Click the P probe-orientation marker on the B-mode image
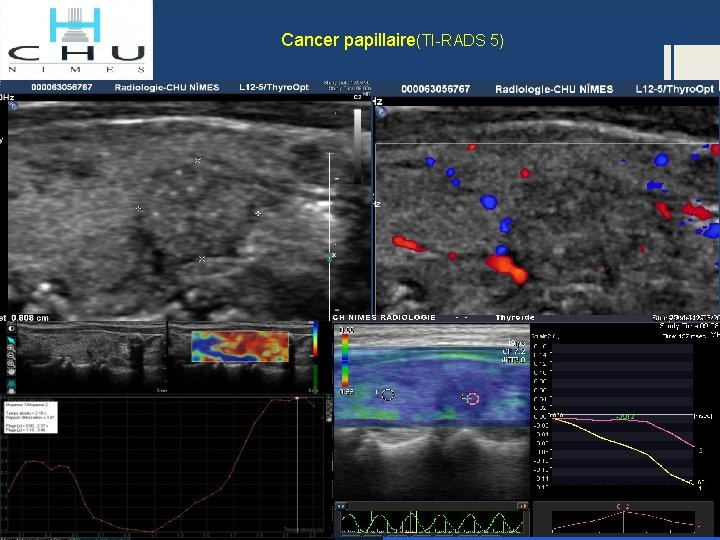The image size is (720, 540). click(x=13, y=106)
